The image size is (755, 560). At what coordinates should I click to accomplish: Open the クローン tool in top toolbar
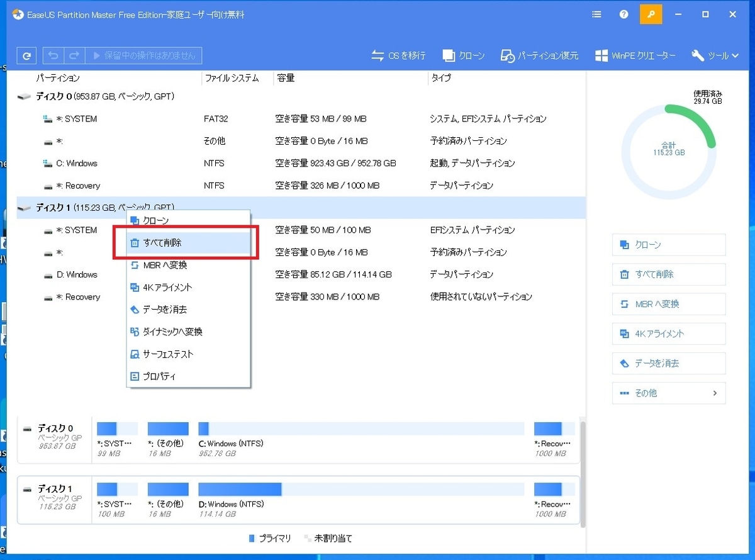[464, 55]
